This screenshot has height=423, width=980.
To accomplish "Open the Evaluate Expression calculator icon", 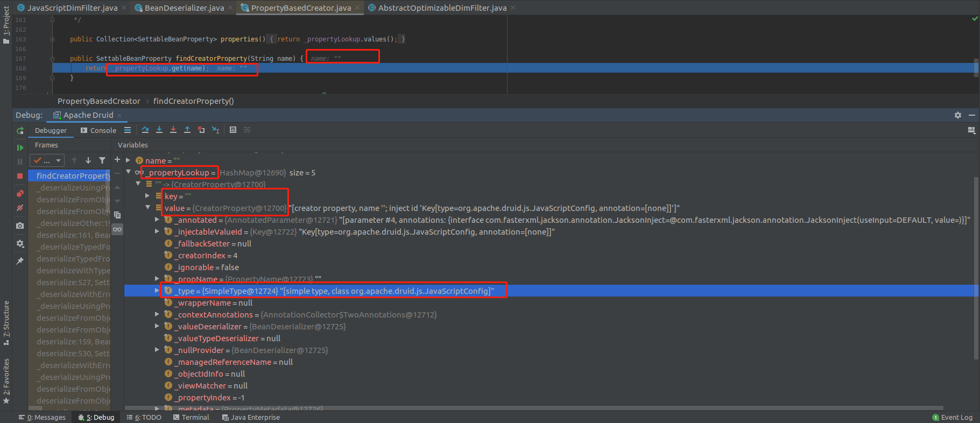I will pos(233,130).
